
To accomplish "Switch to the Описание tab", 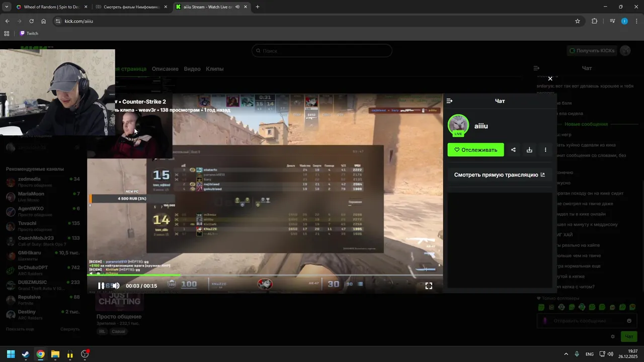I will [165, 69].
